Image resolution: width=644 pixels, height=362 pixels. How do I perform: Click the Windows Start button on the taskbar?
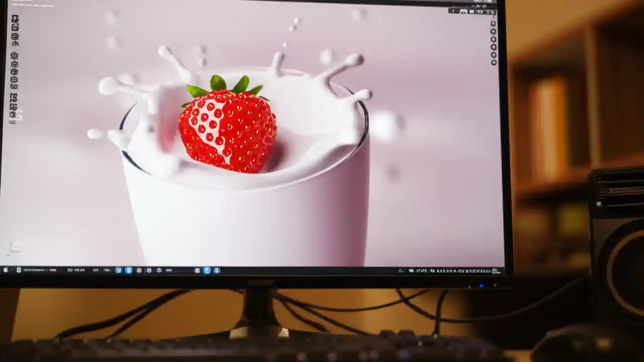point(4,270)
